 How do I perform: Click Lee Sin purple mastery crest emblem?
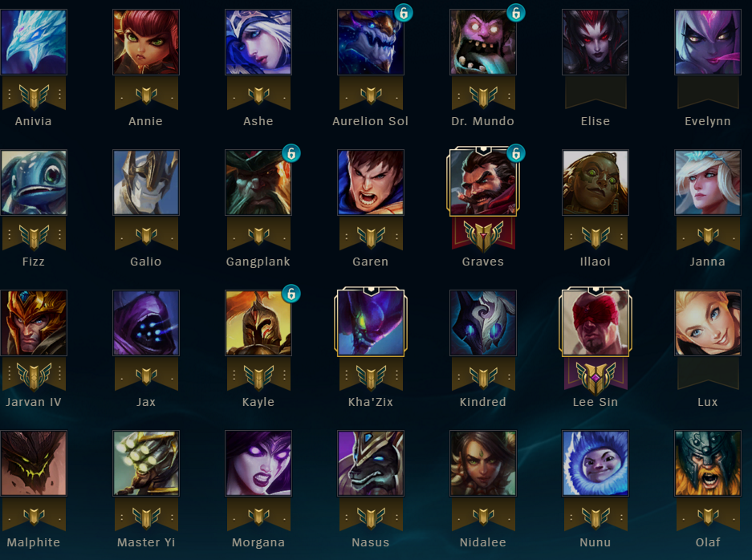coord(596,376)
